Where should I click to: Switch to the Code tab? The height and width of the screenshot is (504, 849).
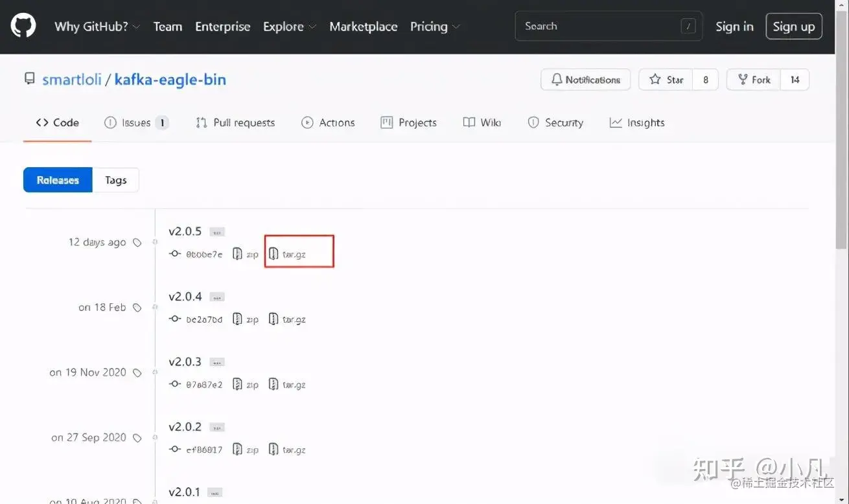click(58, 122)
